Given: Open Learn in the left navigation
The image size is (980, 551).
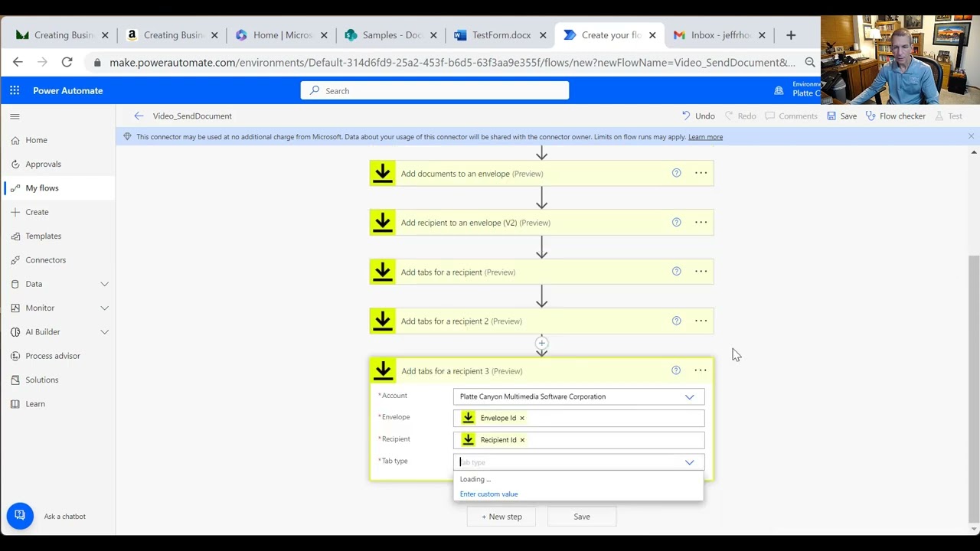Looking at the screenshot, I should (x=58, y=403).
